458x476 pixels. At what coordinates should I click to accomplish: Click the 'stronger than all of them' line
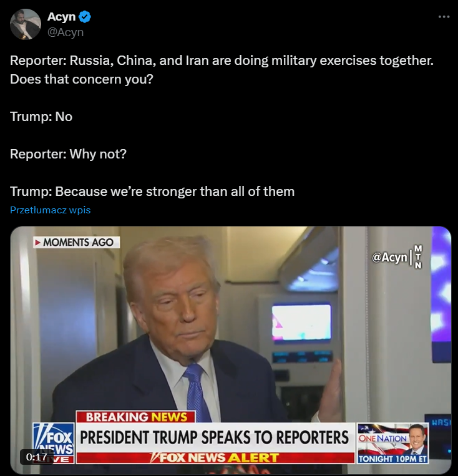coord(152,192)
